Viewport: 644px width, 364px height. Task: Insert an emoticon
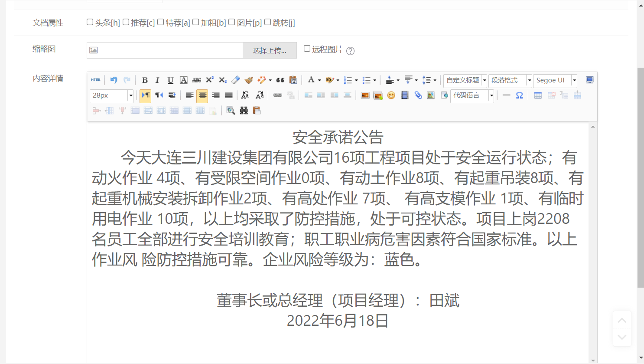click(391, 95)
